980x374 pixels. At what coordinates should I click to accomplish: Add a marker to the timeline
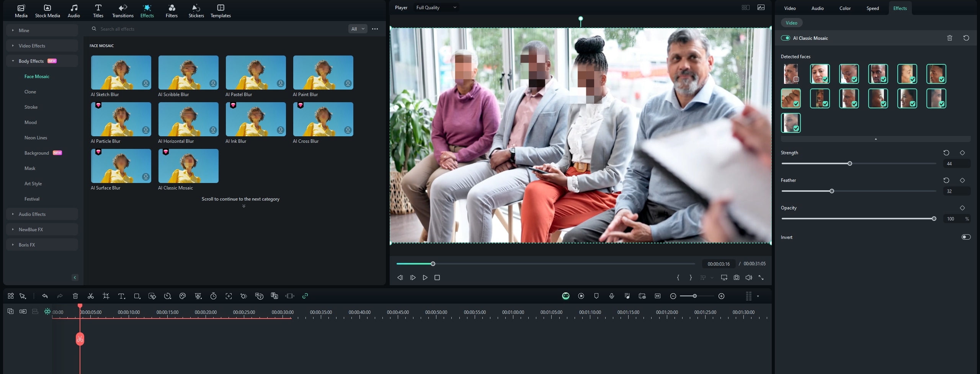[596, 296]
